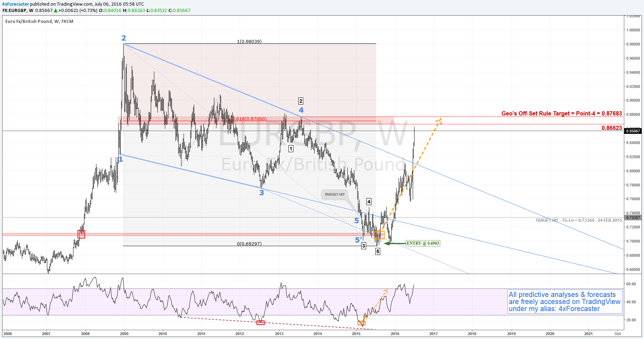
Task: Click the gray TARGET HIT callout bubble
Action: click(x=334, y=195)
